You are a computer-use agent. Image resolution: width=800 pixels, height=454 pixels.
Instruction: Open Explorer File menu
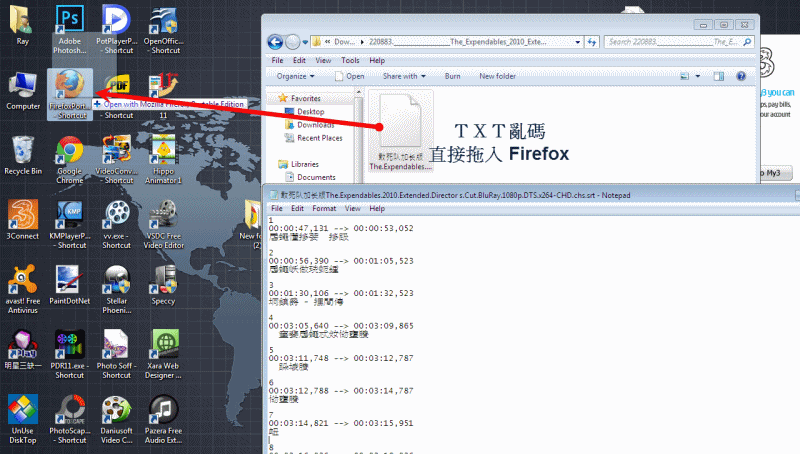(277, 60)
